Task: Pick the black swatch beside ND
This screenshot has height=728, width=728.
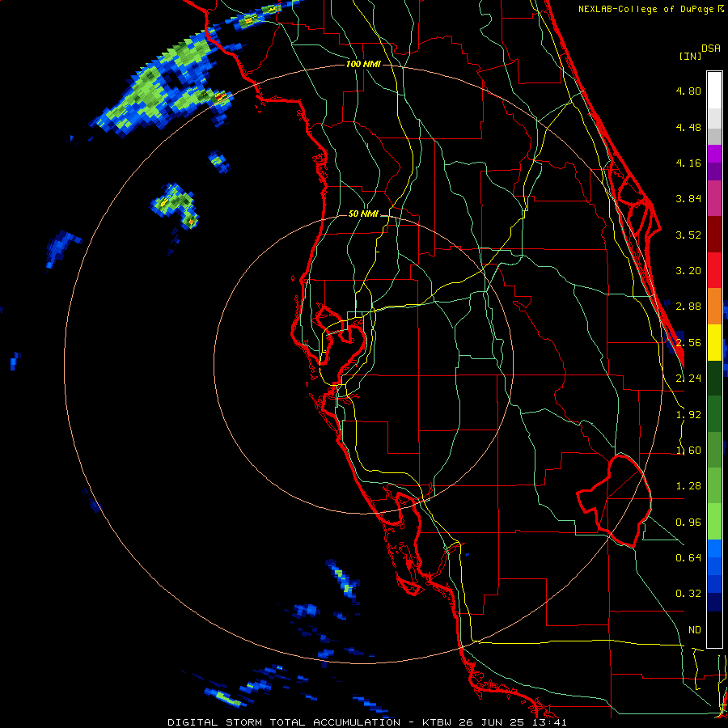Action: (x=714, y=629)
